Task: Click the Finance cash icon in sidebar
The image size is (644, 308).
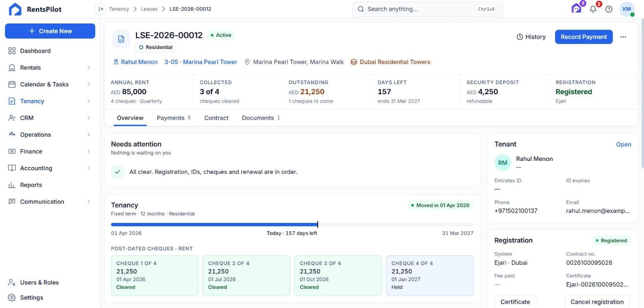Action: click(12, 151)
